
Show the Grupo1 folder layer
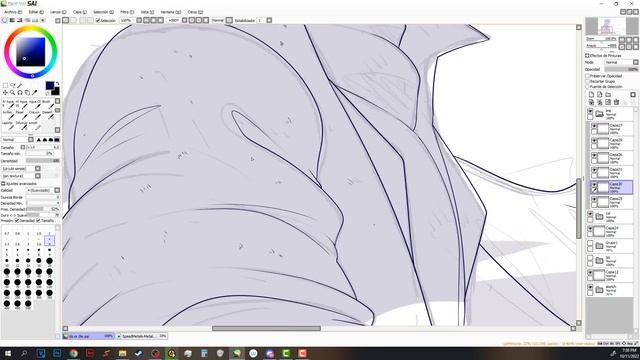pos(590,243)
